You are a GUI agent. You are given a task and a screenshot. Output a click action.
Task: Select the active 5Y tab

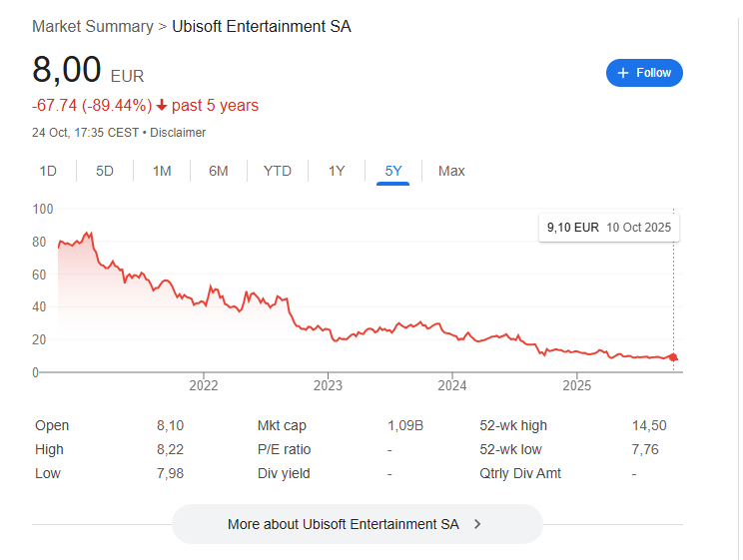[393, 171]
